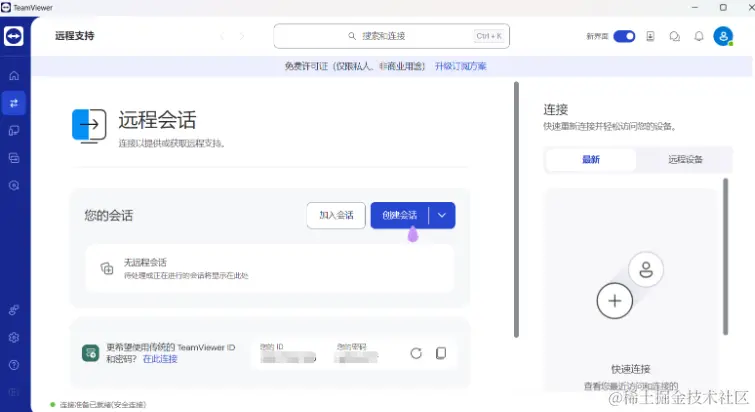Viewport: 755px width, 412px height.
Task: Click the contact person circle icon
Action: pos(646,269)
